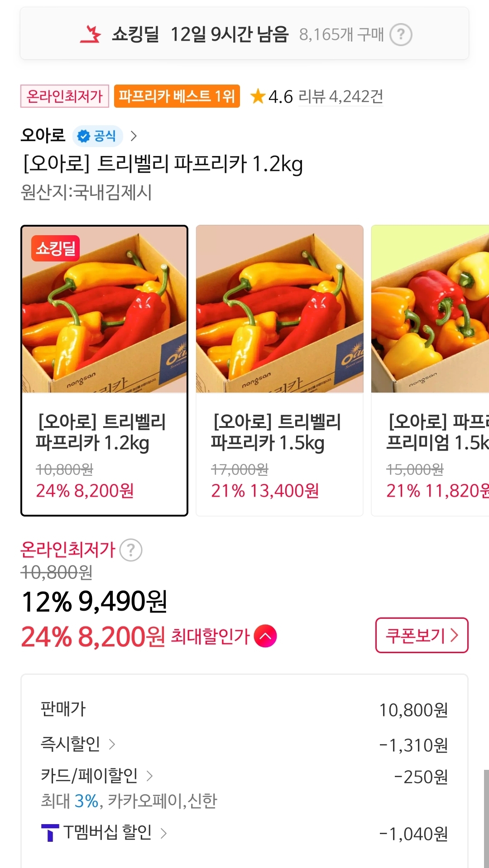Expand T멤버십 할인 details chevron
This screenshot has width=489, height=868.
pyautogui.click(x=163, y=833)
